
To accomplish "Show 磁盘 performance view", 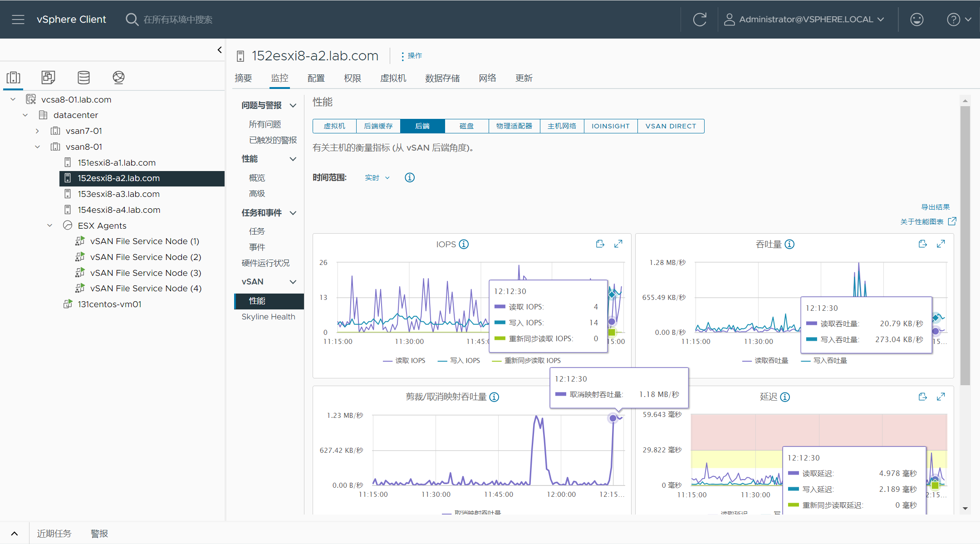I will [x=466, y=126].
